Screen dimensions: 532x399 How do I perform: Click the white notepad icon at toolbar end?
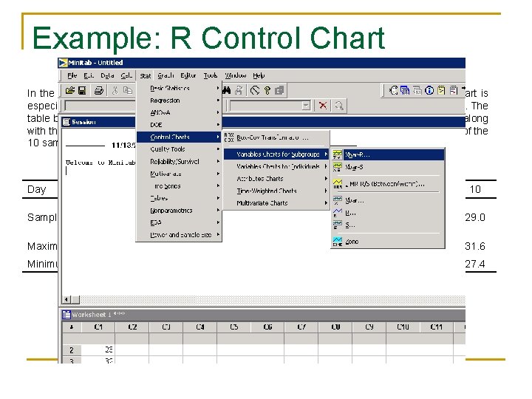point(453,91)
